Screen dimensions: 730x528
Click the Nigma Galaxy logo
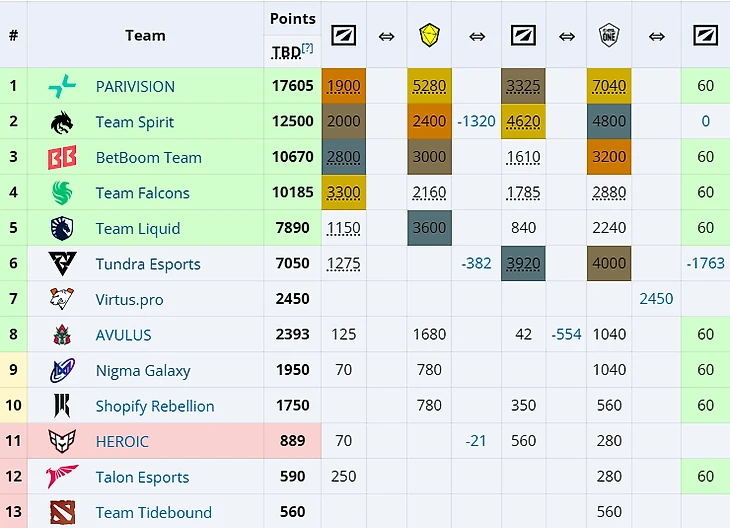(62, 370)
